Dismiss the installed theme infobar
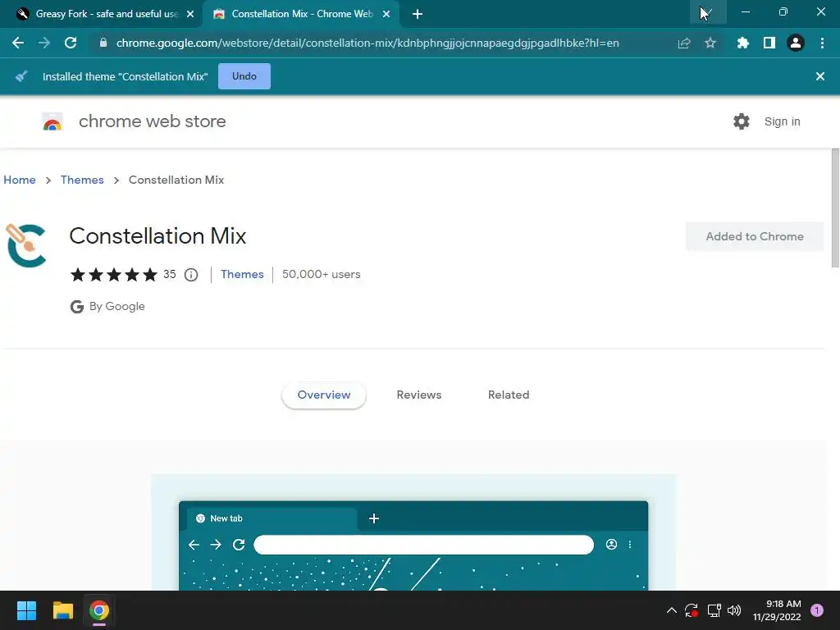Image resolution: width=840 pixels, height=630 pixels. point(819,76)
